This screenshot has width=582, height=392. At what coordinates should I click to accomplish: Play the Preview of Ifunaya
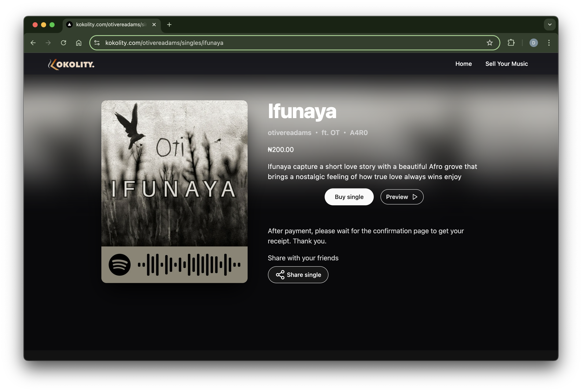pyautogui.click(x=401, y=197)
